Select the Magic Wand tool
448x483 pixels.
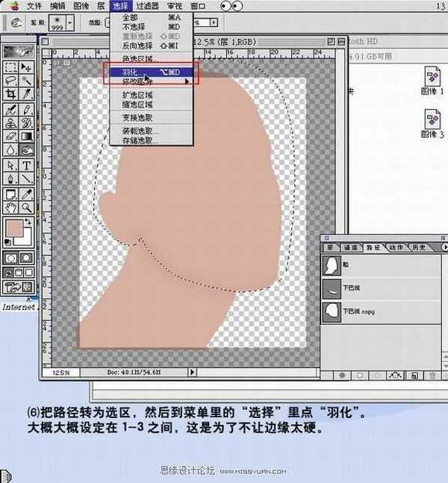(28, 80)
